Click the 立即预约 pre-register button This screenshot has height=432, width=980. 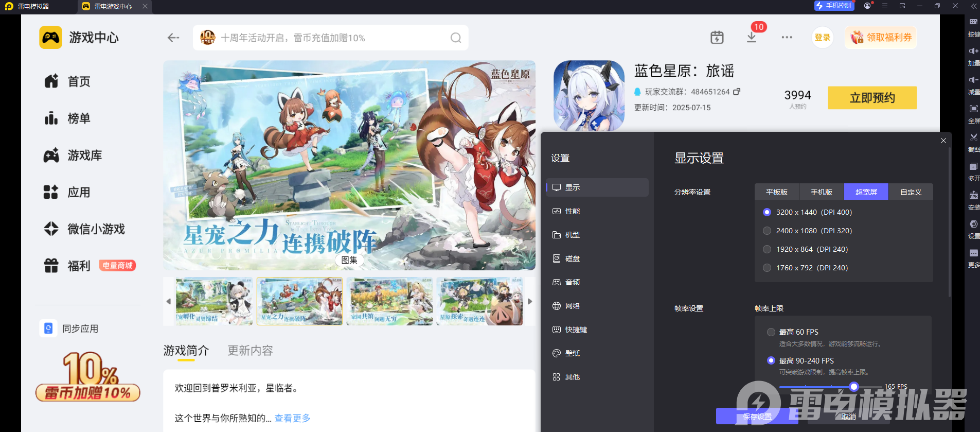pos(872,98)
